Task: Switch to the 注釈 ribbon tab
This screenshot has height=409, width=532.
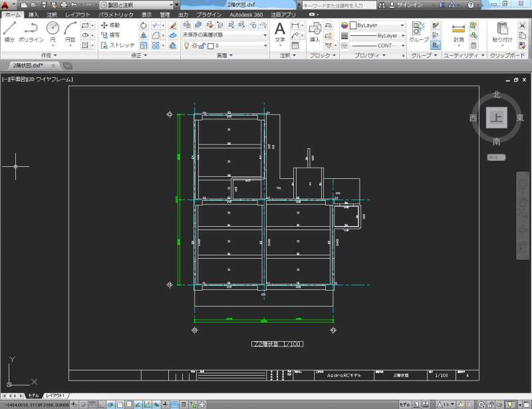Action: tap(52, 14)
